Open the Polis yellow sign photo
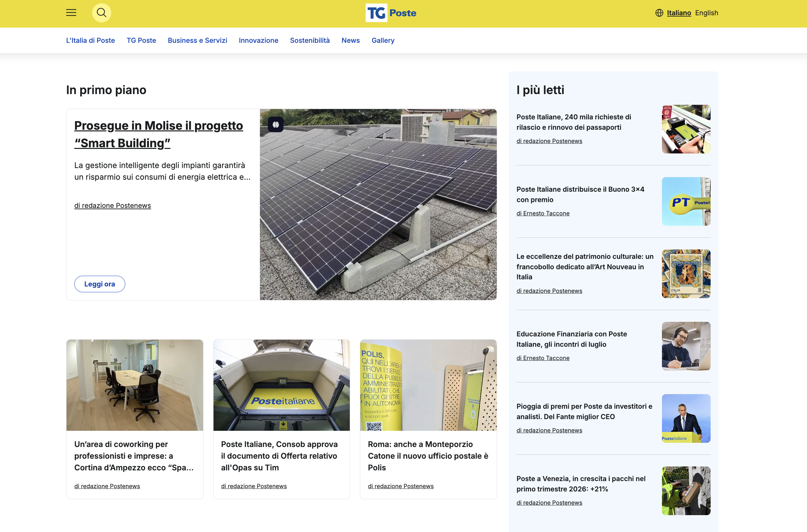 [x=428, y=385]
